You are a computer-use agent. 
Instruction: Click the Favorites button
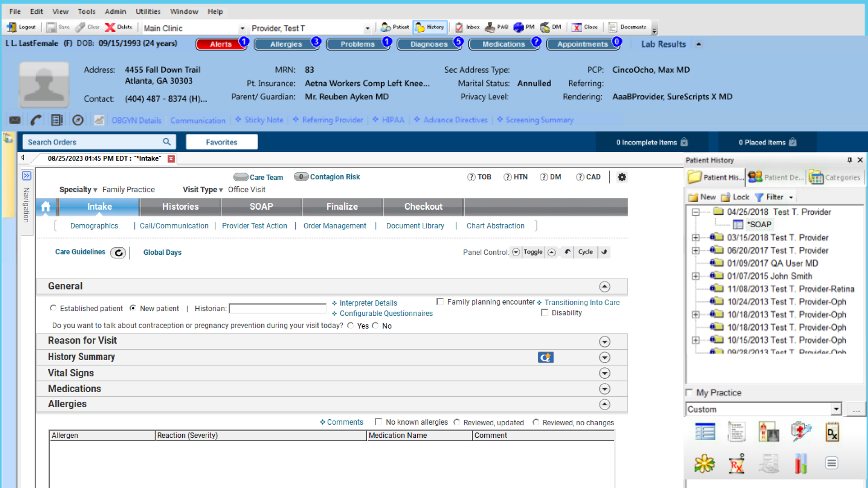coord(222,142)
